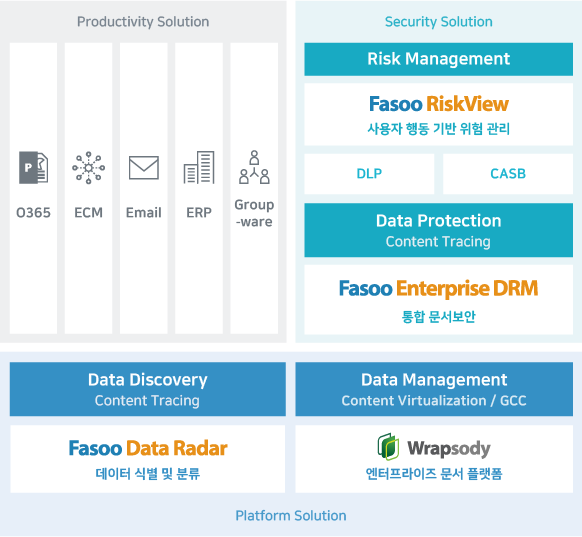Select the Risk Management banner
582x537 pixels.
[x=438, y=59]
